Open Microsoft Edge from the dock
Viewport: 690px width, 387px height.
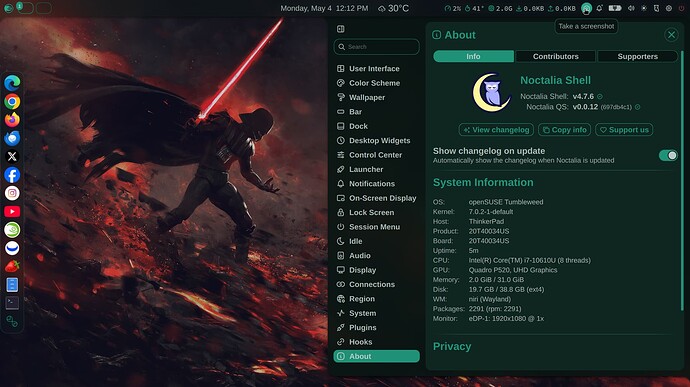12,83
